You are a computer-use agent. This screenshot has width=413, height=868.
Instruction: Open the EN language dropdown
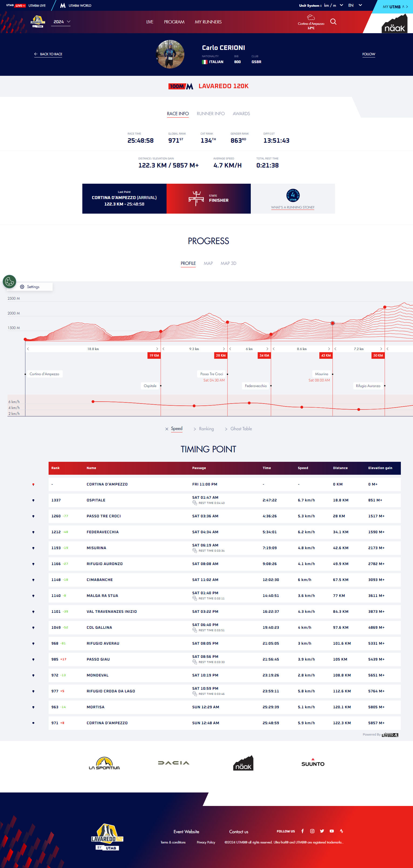355,5
